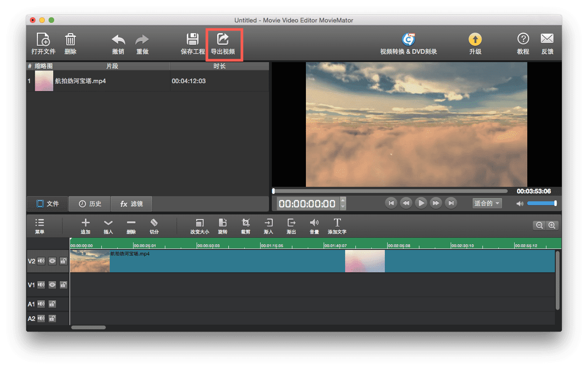The image size is (588, 369).
Task: Click the preview seek bar
Action: pyautogui.click(x=390, y=191)
